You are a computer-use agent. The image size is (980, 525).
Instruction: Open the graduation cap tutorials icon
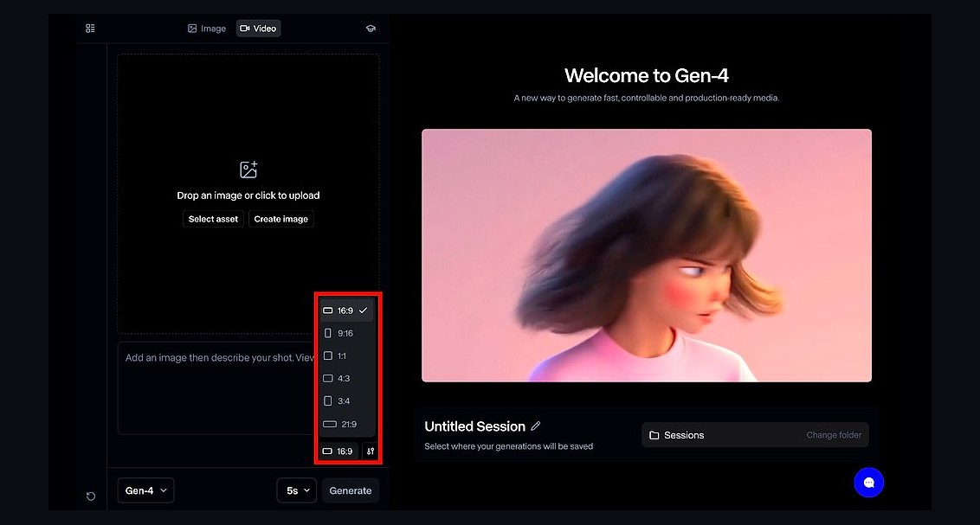[371, 28]
